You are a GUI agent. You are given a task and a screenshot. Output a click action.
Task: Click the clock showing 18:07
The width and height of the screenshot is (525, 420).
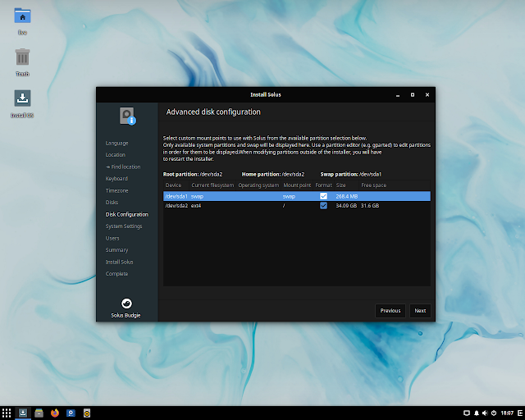tap(507, 413)
